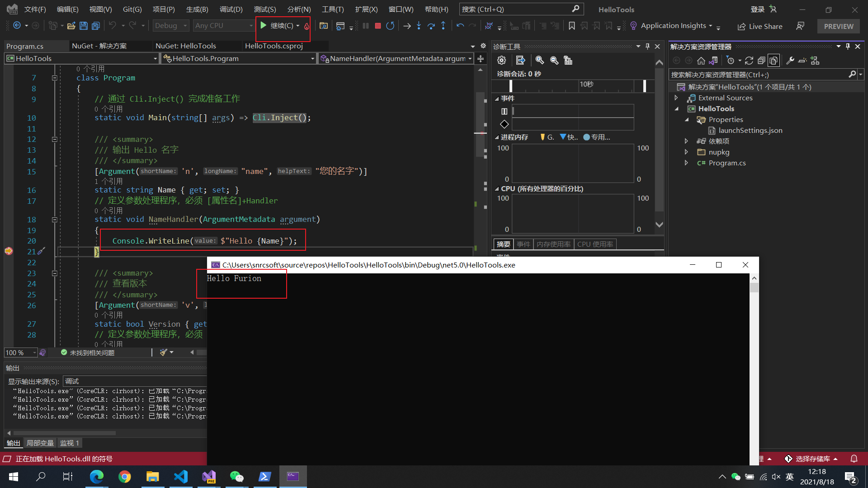Switch to HelloTools.csproj tab
The image size is (868, 488).
point(274,46)
